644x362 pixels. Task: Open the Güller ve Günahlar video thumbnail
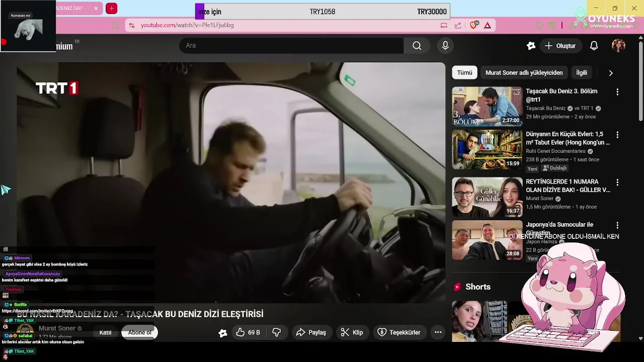(x=487, y=197)
